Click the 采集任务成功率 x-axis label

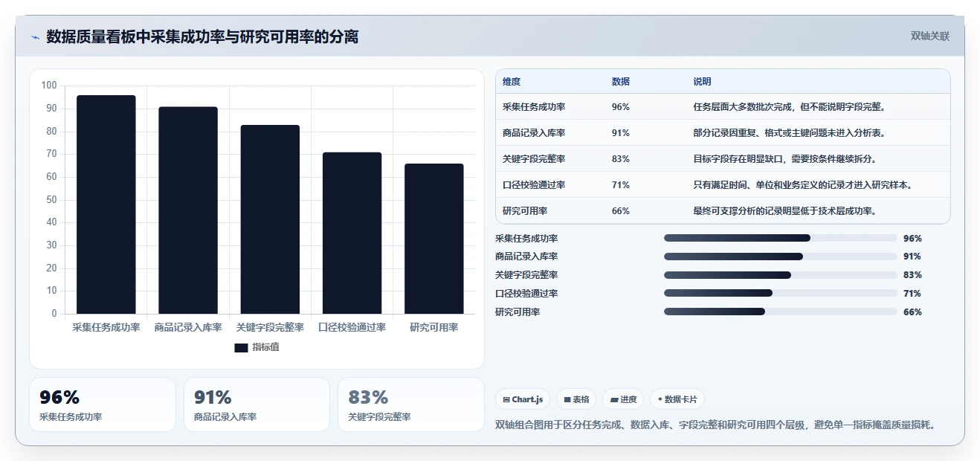coord(106,328)
